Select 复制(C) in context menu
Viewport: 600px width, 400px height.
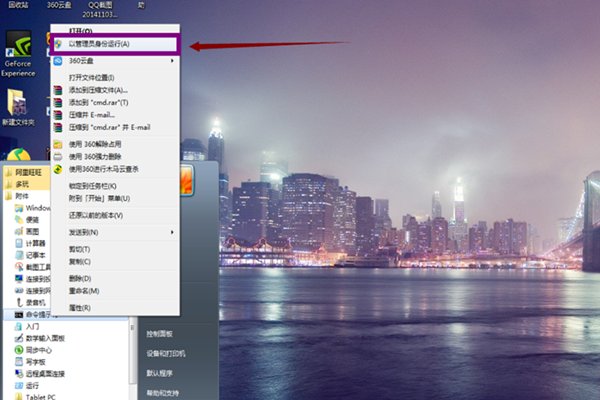(80, 261)
